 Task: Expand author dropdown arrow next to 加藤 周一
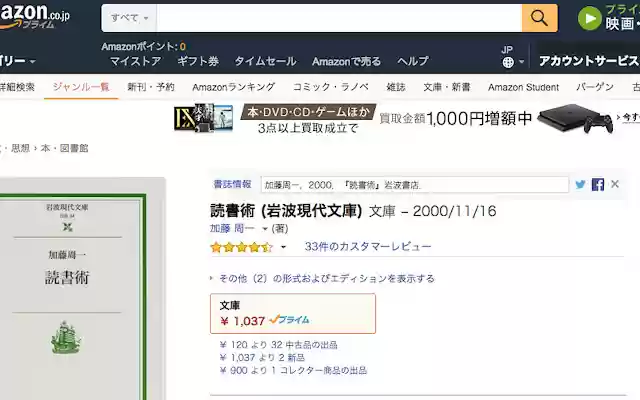pyautogui.click(x=265, y=229)
